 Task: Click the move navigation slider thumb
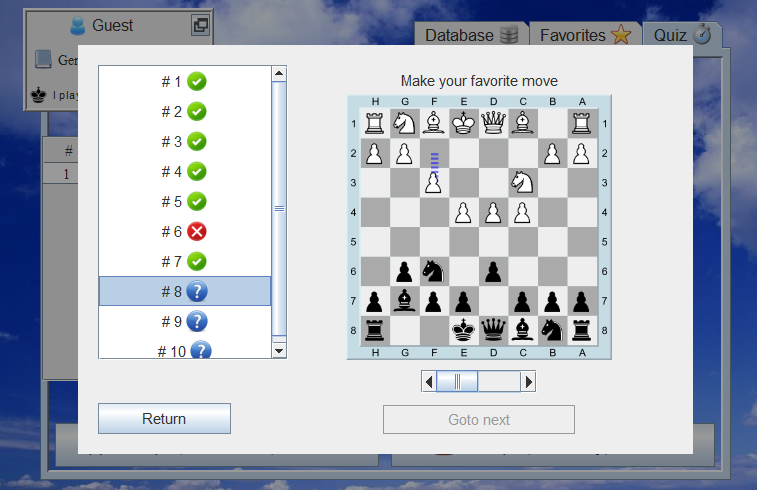[457, 382]
